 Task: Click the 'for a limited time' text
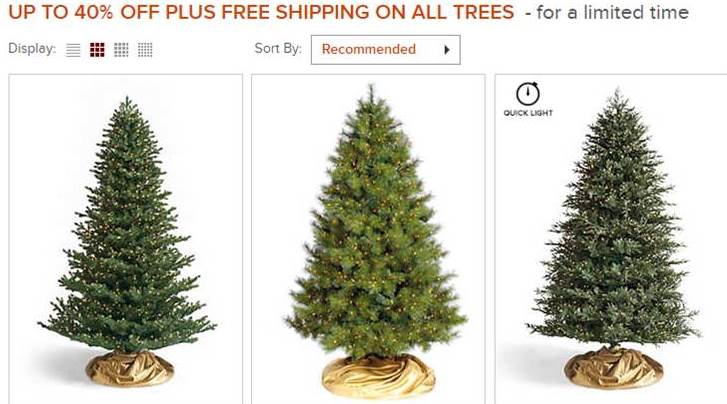click(x=612, y=13)
